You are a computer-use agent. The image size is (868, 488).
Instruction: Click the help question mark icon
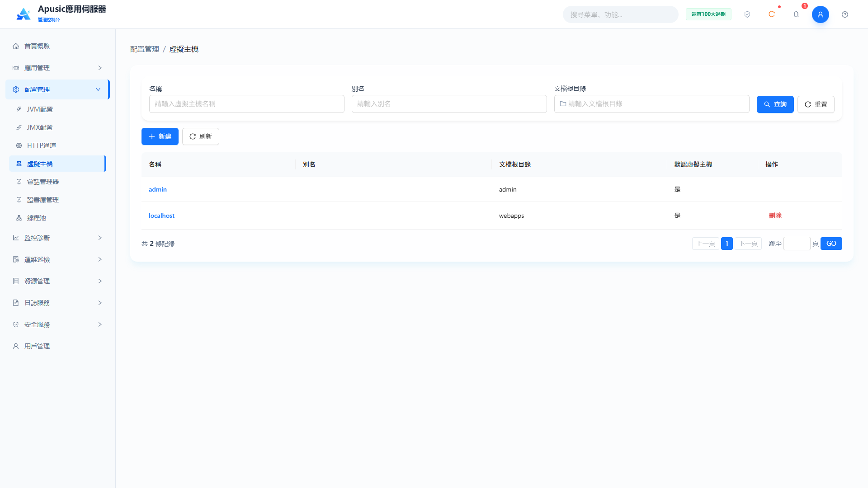[845, 14]
